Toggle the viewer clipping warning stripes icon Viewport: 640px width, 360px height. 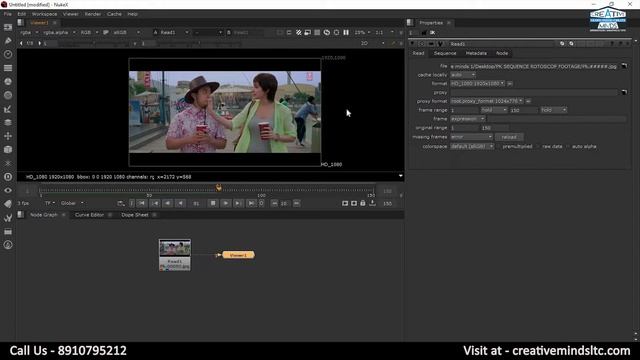298,32
